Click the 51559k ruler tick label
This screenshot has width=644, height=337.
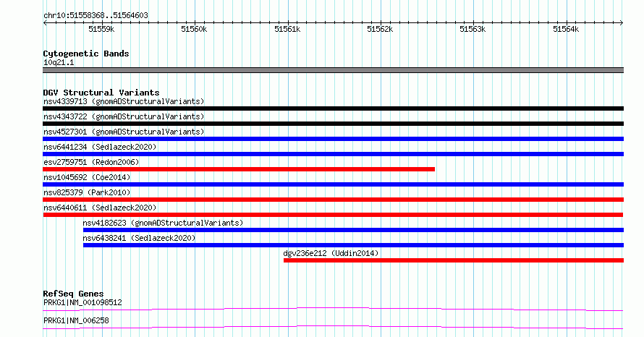(101, 29)
